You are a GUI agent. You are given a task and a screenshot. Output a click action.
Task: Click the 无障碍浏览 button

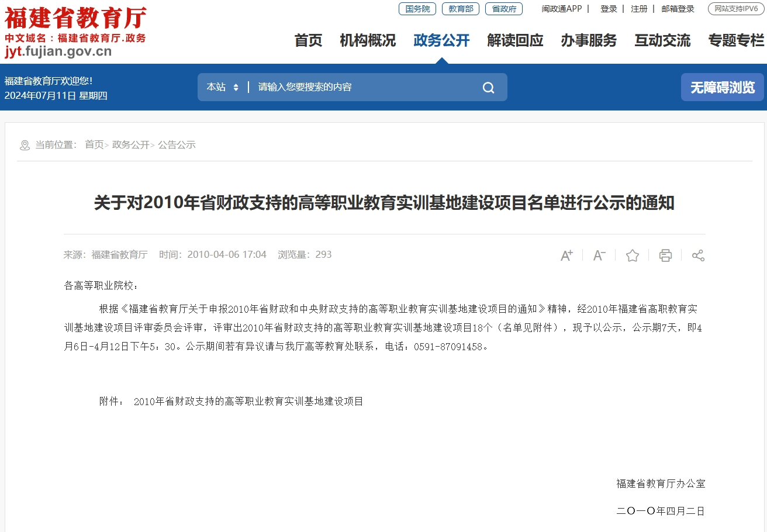click(x=723, y=87)
